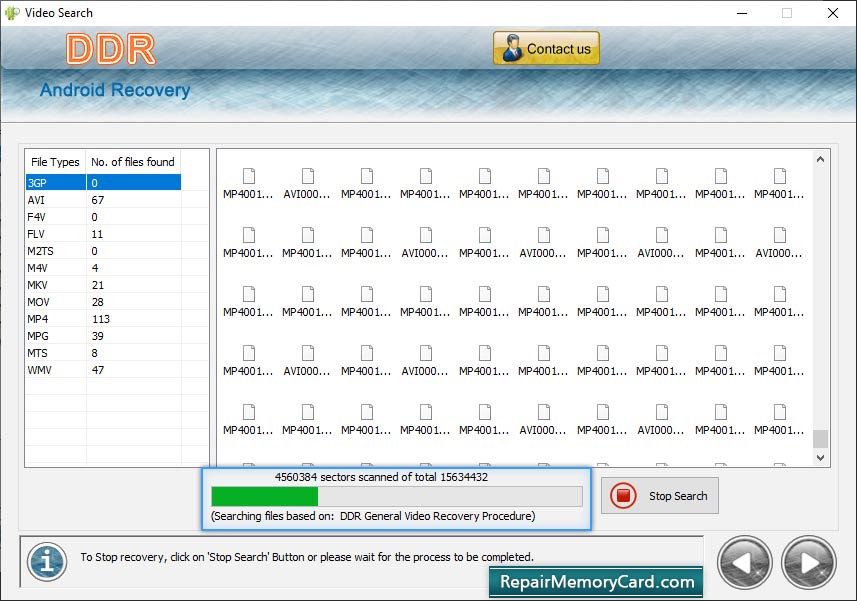Click the blue information icon
Screen dimensions: 857x601
47,561
